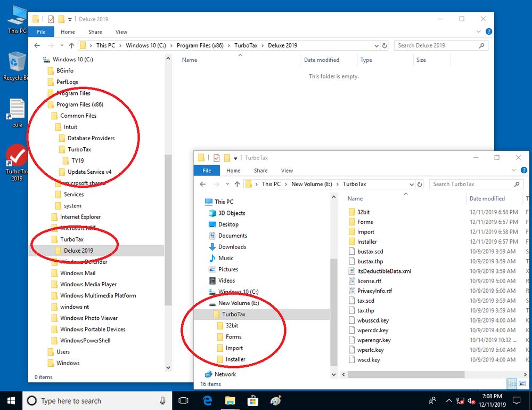This screenshot has width=532, height=410.
Task: Select Installer folder in TurboTax navigation tree
Action: (x=235, y=359)
